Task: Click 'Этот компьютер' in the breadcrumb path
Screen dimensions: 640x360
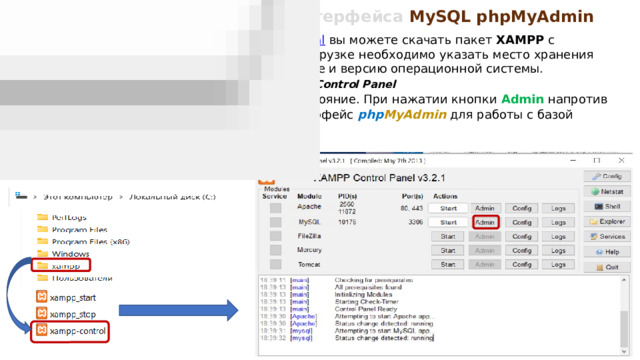Action: pos(78,197)
